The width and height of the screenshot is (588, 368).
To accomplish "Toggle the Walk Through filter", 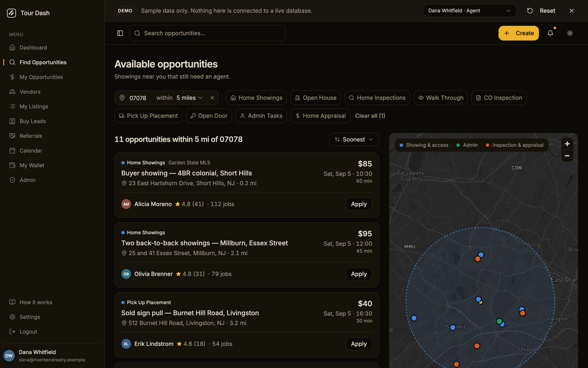I will tap(441, 98).
